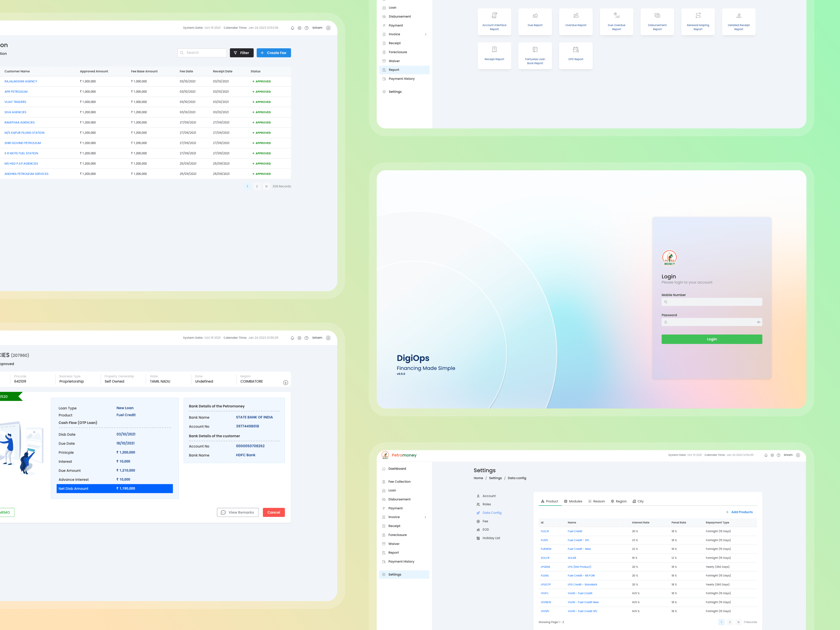The width and height of the screenshot is (840, 630).
Task: Go to page 2 of fee records
Action: [257, 186]
